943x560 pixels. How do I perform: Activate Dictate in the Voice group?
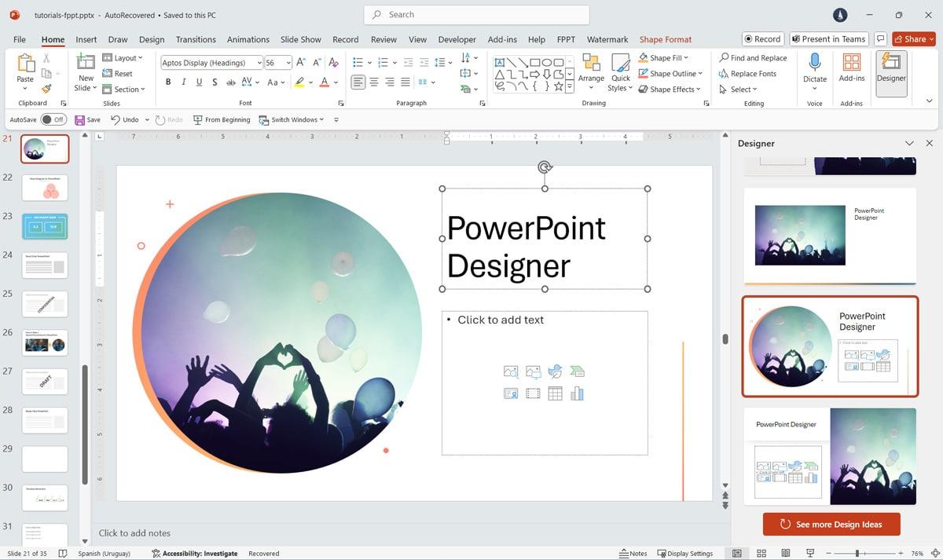814,69
